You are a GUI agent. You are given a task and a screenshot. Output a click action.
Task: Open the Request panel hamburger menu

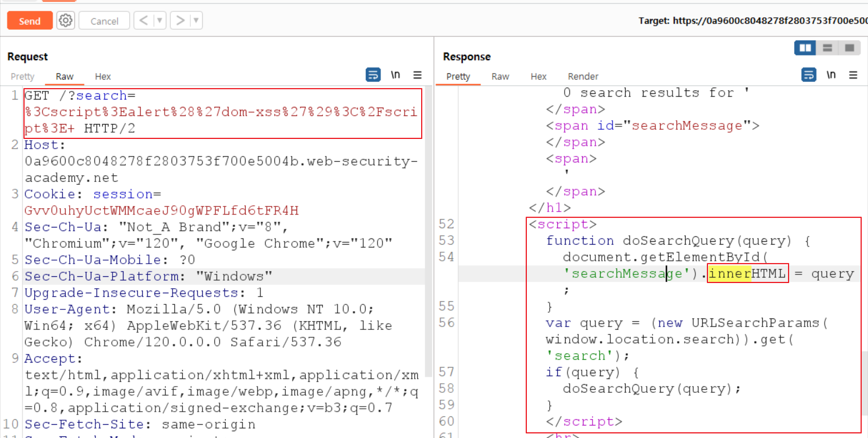418,75
